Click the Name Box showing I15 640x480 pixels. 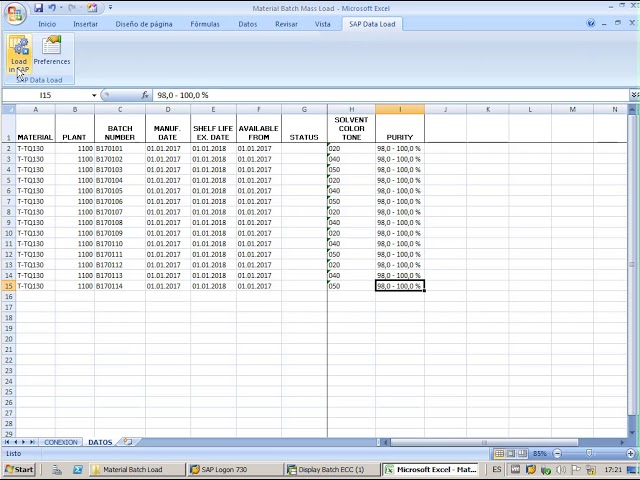46,95
